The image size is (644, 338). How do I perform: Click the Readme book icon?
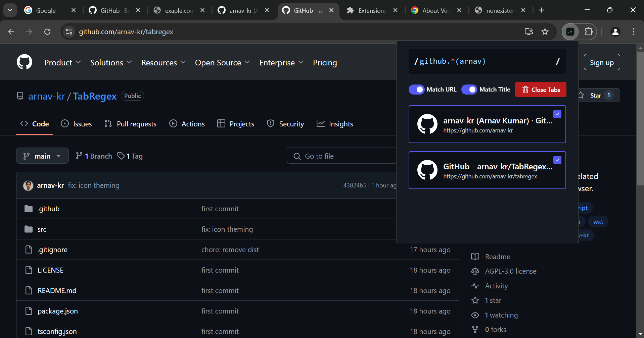click(475, 257)
